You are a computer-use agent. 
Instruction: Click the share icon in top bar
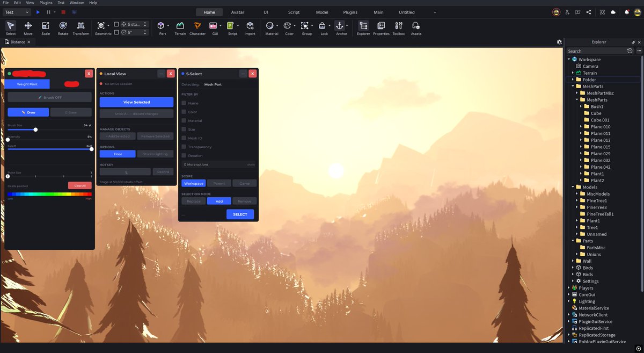[589, 12]
